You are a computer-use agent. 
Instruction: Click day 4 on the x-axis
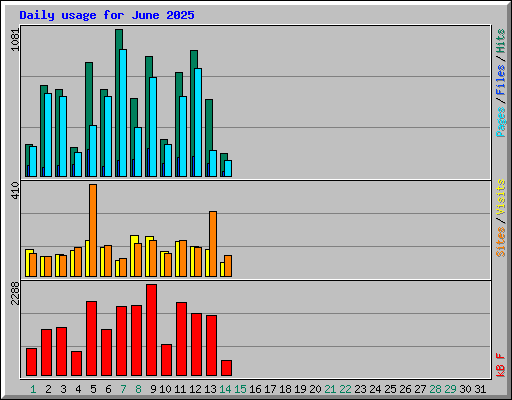pyautogui.click(x=78, y=389)
